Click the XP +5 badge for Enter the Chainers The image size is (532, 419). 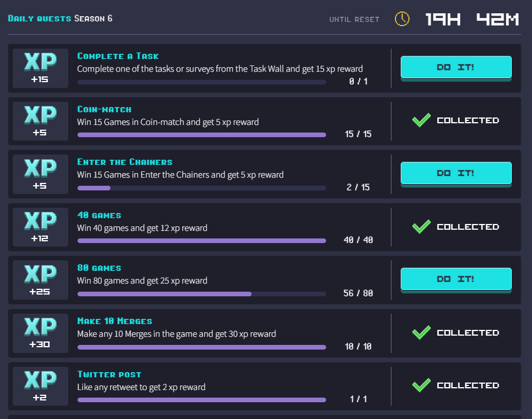(40, 174)
